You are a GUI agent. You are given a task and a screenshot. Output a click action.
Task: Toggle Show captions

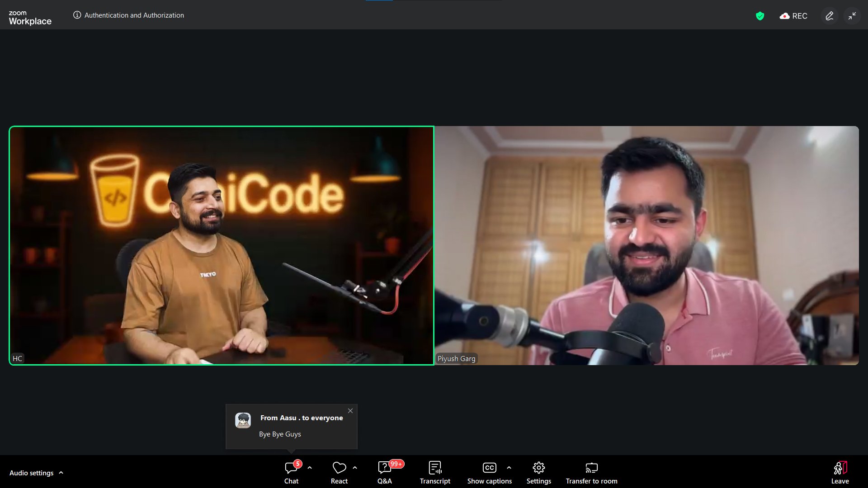point(489,472)
